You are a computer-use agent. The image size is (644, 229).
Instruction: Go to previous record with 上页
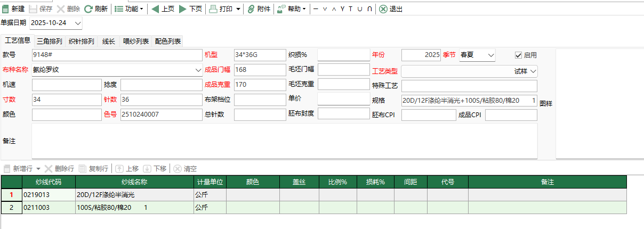163,9
